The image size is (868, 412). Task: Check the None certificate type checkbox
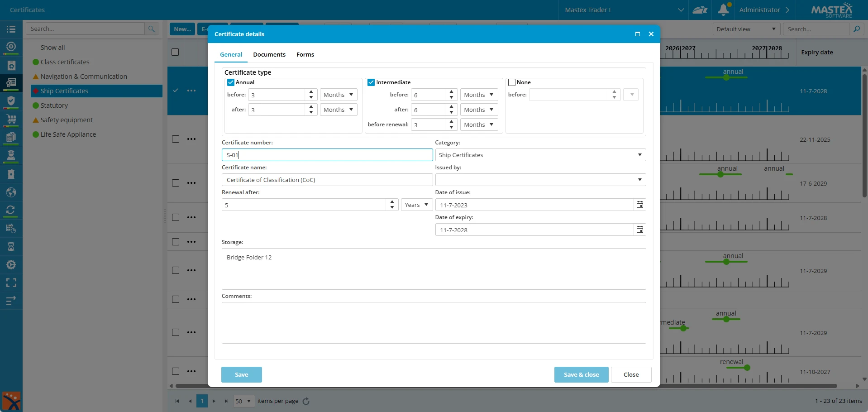512,82
